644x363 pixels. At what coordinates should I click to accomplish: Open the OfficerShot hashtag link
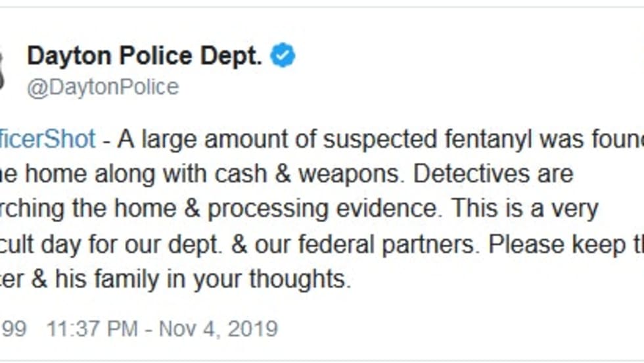pyautogui.click(x=47, y=139)
